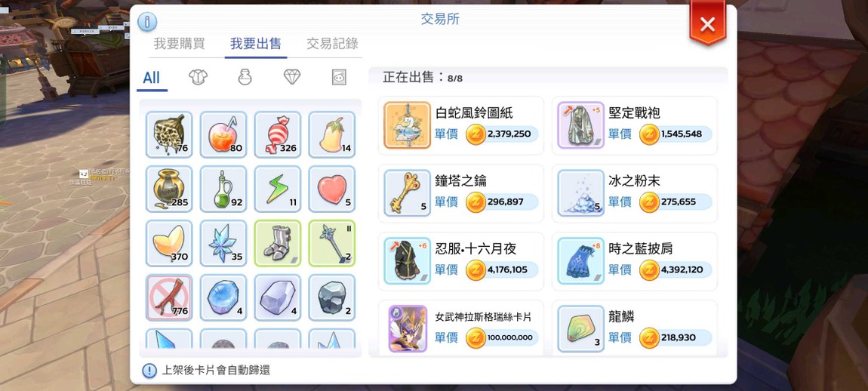Select the card filter icon
The width and height of the screenshot is (868, 391).
coord(339,77)
